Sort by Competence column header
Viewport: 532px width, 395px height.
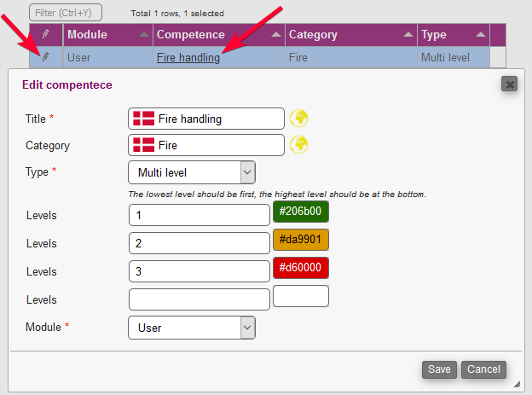click(x=218, y=35)
